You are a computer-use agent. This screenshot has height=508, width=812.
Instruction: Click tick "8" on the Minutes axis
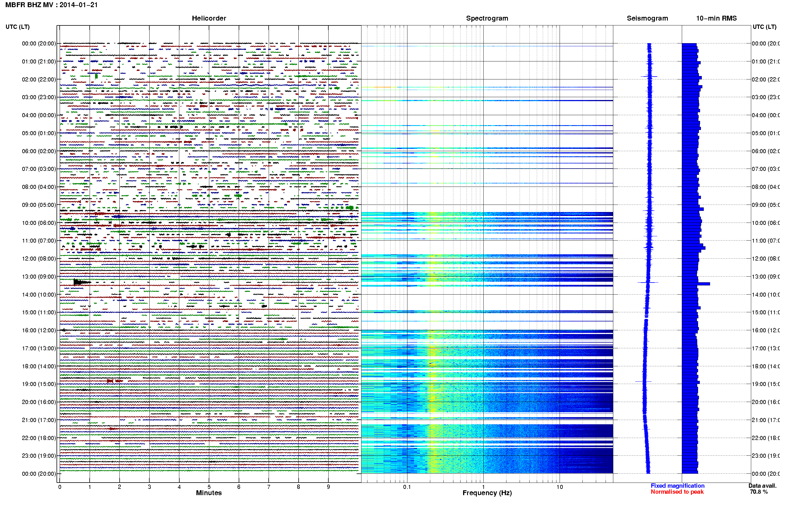click(298, 487)
